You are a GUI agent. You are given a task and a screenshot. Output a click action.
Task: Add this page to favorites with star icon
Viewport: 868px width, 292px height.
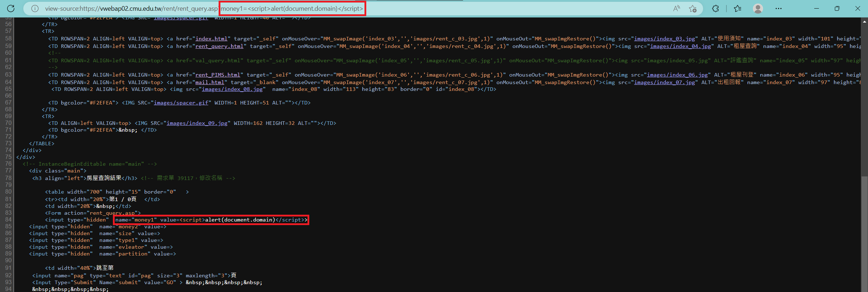point(693,9)
